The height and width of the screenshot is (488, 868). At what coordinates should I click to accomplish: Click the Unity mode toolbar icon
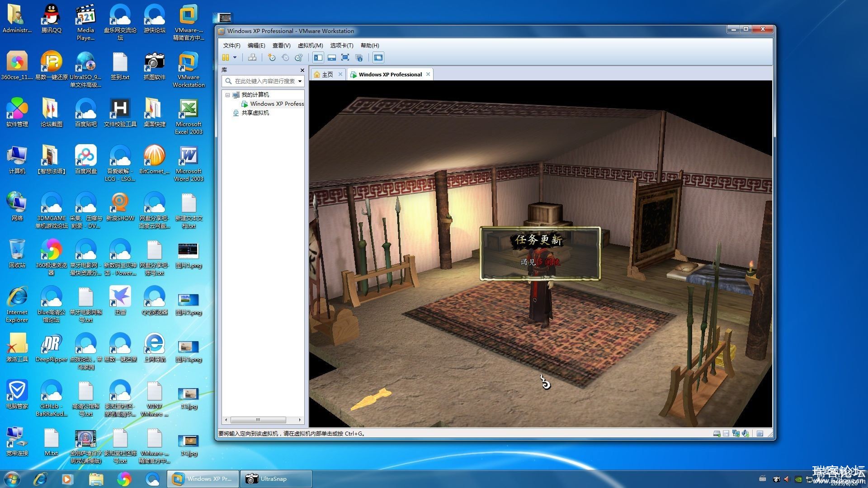359,57
